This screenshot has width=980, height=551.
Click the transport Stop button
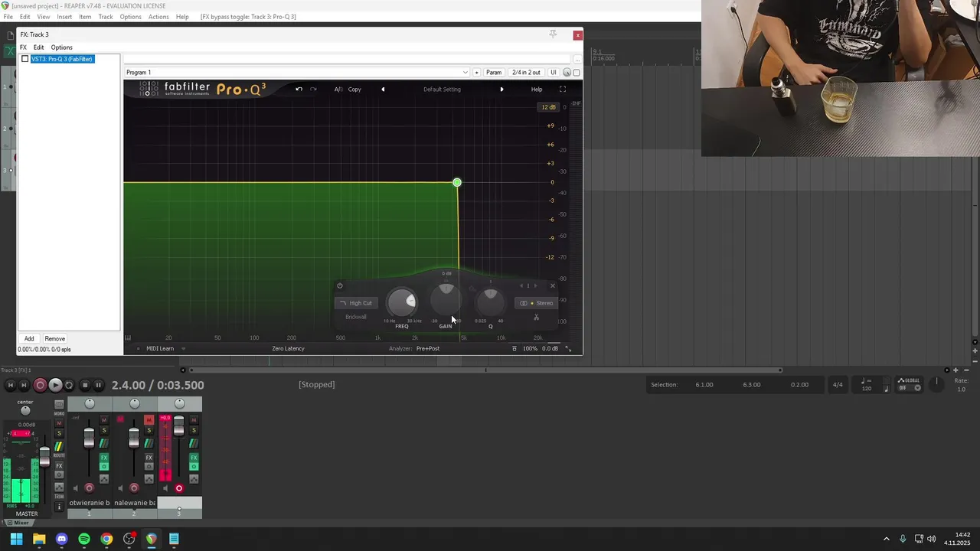[x=85, y=386]
